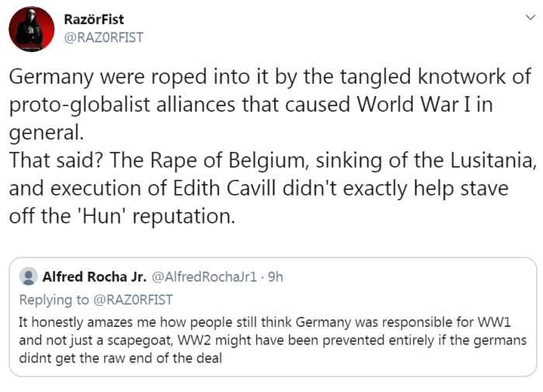Open the quoted tweet's 9h timestamp

(x=275, y=276)
